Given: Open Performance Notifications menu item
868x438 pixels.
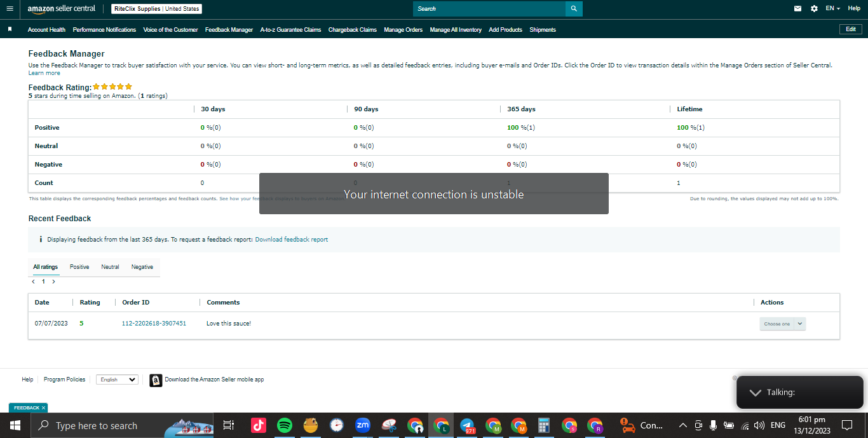Looking at the screenshot, I should (104, 30).
